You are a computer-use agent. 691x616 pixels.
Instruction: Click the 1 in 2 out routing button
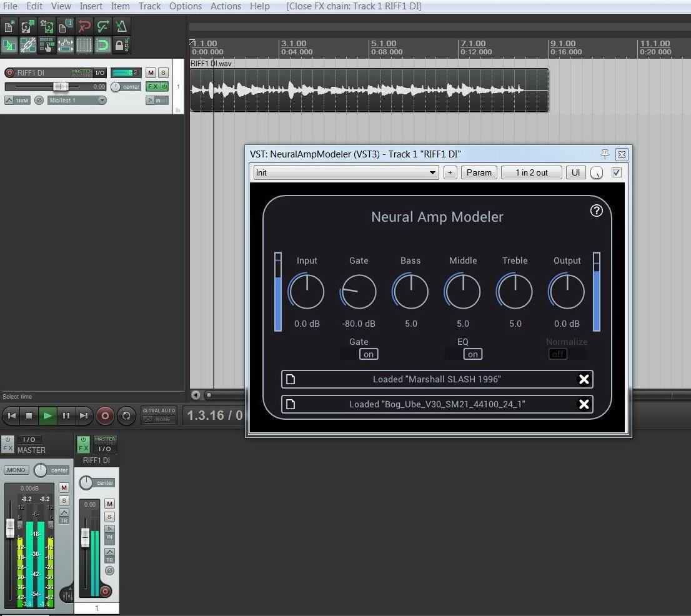tap(531, 172)
